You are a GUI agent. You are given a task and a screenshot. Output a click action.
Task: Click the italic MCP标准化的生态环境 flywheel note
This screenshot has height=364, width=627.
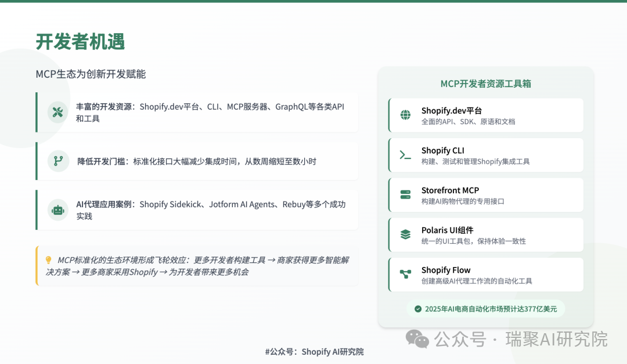pos(197,266)
